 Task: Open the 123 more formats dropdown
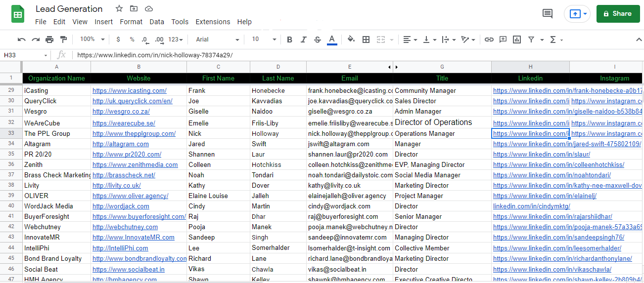176,40
